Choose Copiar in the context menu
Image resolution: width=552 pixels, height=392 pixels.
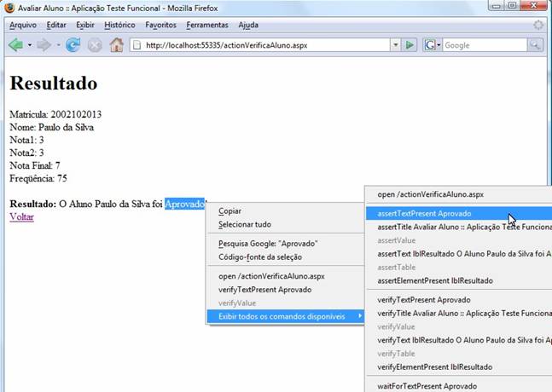[230, 210]
